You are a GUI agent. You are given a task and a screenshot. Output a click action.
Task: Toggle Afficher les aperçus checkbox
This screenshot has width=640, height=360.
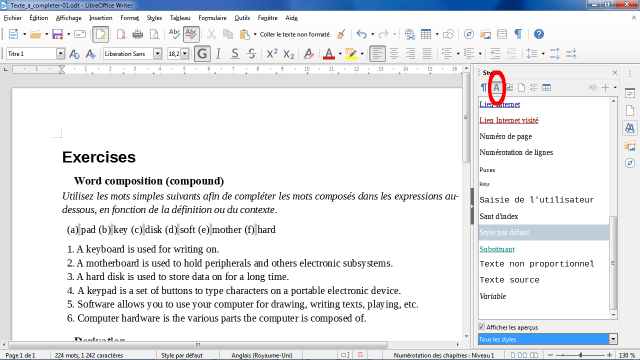pos(482,327)
